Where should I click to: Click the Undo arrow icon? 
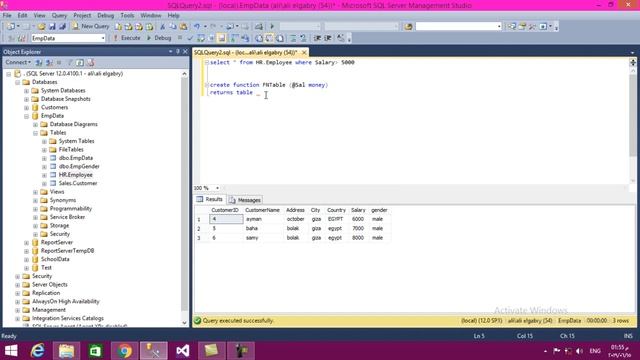[x=197, y=27]
